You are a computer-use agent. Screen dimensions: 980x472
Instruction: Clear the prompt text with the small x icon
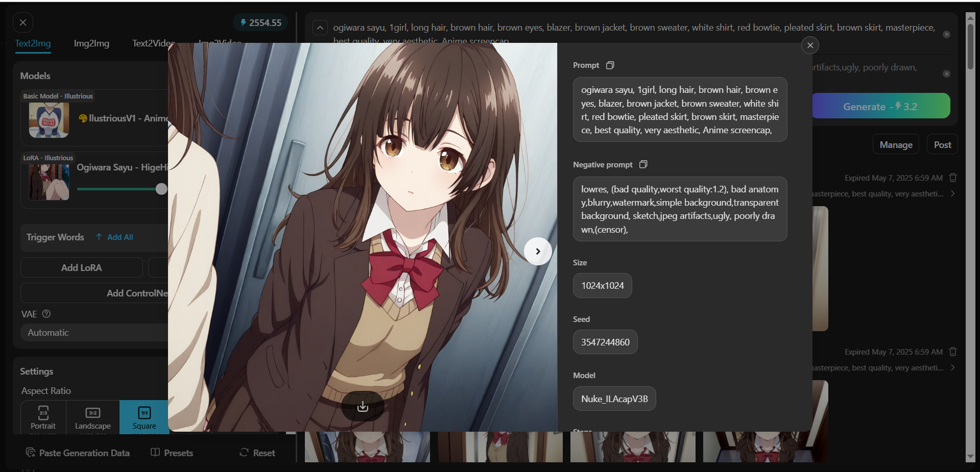pyautogui.click(x=946, y=34)
